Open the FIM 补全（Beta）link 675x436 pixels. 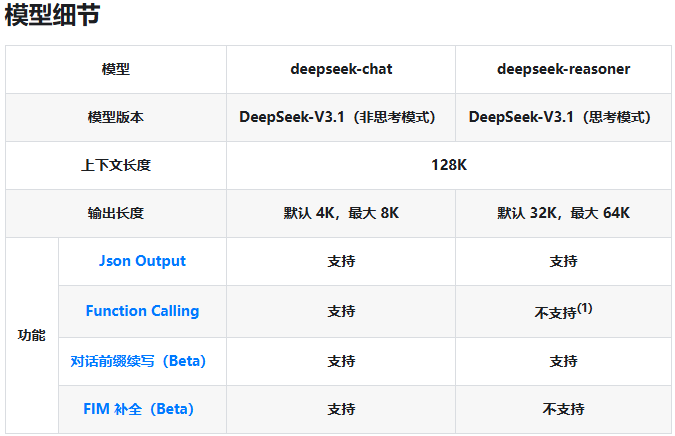138,409
